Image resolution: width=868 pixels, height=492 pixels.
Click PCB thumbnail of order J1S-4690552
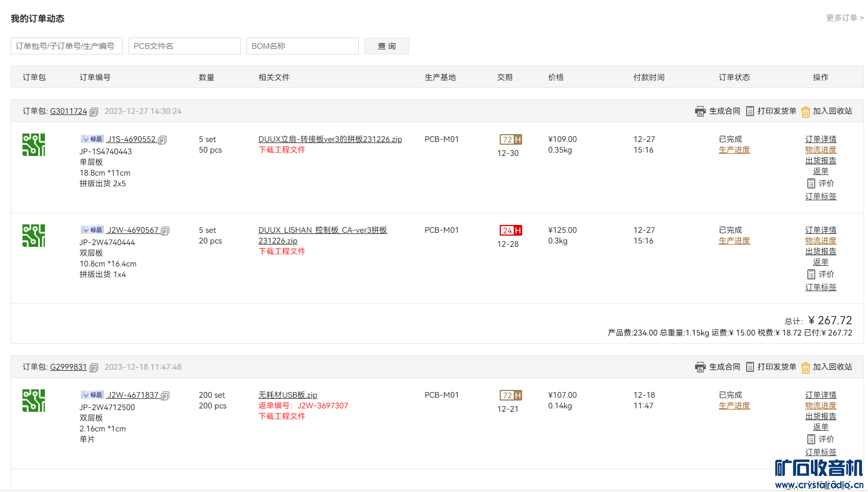pos(34,145)
